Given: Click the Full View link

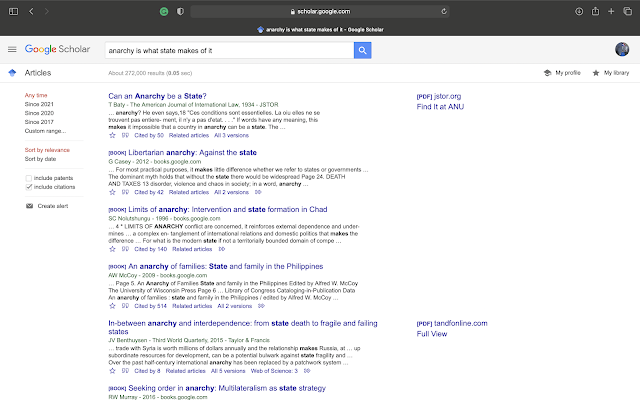Looking at the screenshot, I should point(431,334).
